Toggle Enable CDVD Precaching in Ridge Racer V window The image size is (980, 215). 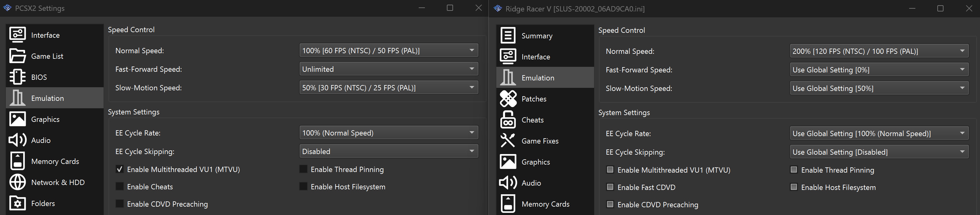(610, 204)
